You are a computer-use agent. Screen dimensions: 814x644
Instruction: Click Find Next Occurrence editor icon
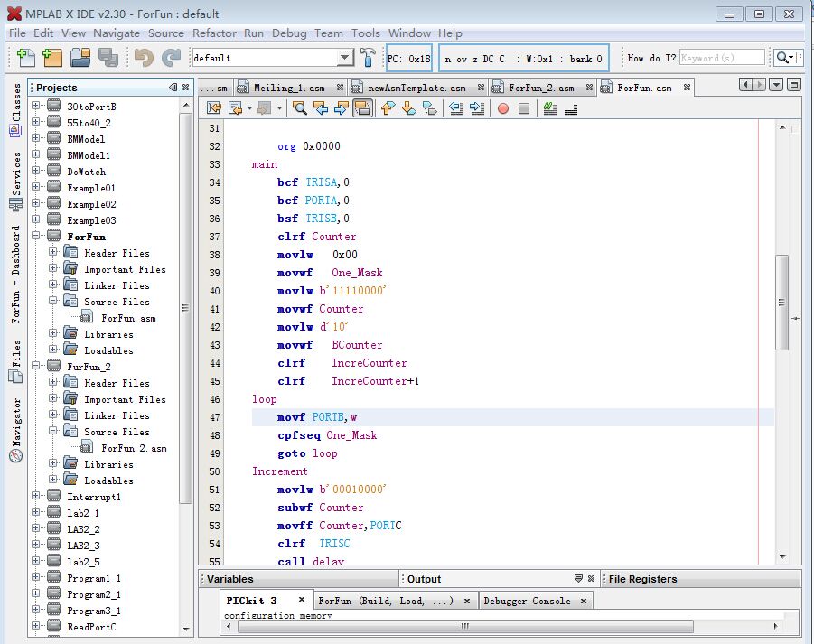(342, 108)
